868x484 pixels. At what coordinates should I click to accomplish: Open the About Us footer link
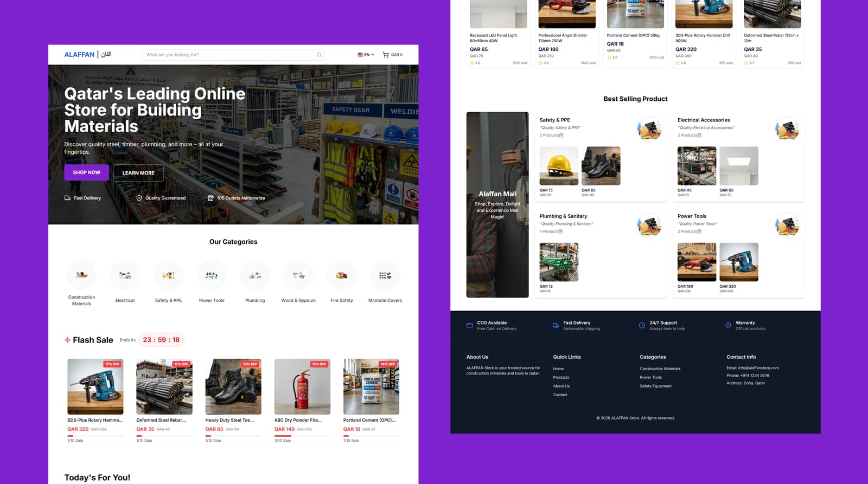(x=561, y=386)
